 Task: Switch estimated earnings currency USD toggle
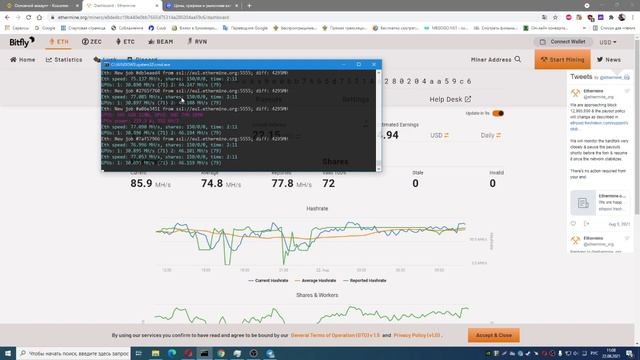point(440,135)
